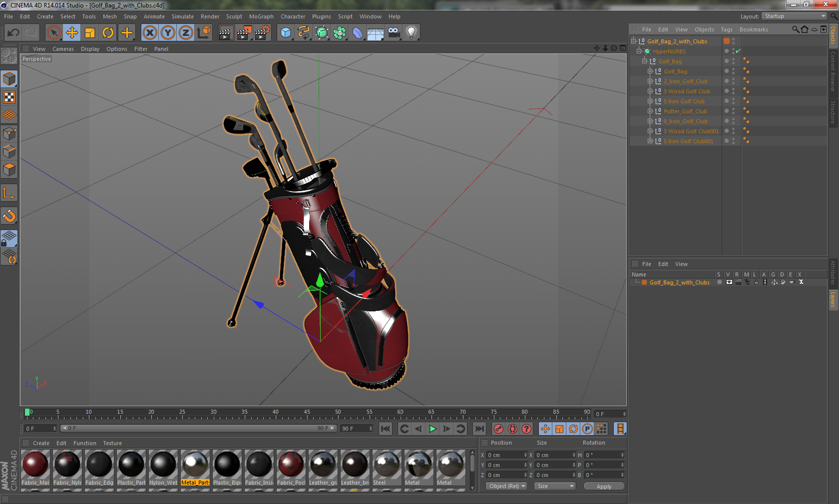Click the Undo arrow icon
Image resolution: width=839 pixels, height=504 pixels.
(13, 33)
